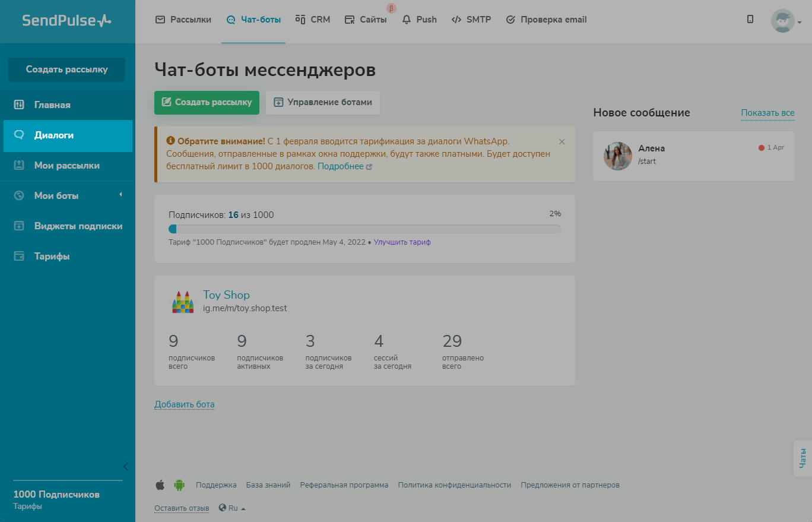
Task: Click the beta badge on Сайты
Action: (x=391, y=8)
